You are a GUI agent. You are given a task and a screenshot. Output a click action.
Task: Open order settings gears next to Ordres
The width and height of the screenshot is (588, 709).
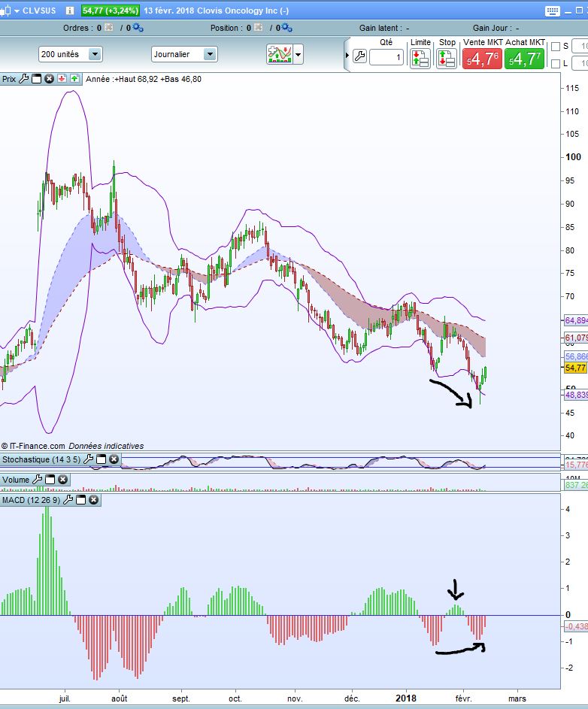click(138, 28)
